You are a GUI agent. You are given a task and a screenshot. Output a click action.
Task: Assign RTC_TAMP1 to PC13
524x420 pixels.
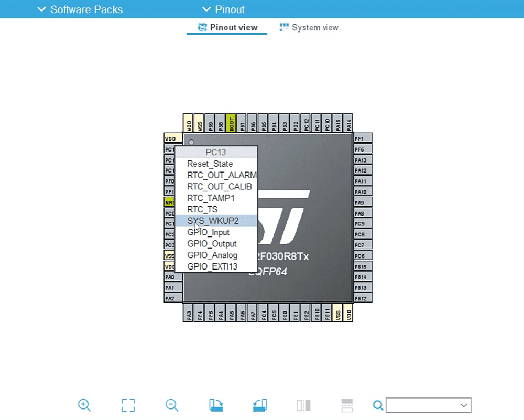(x=216, y=198)
